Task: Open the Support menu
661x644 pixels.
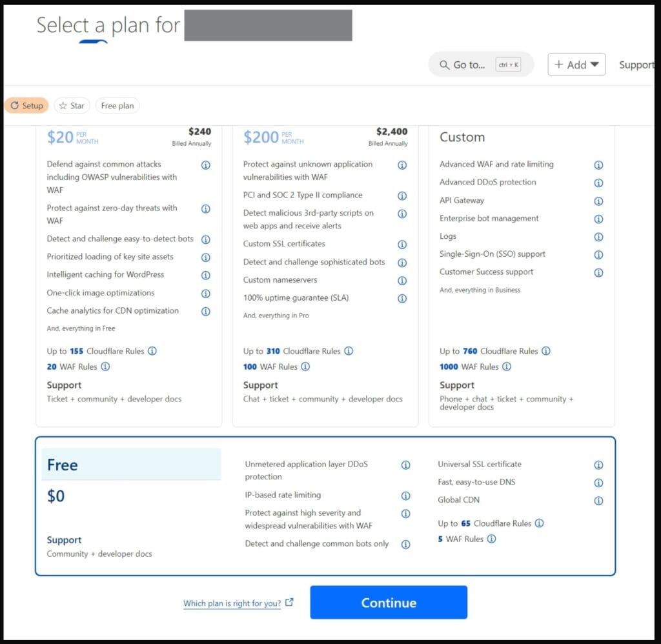Action: click(636, 64)
